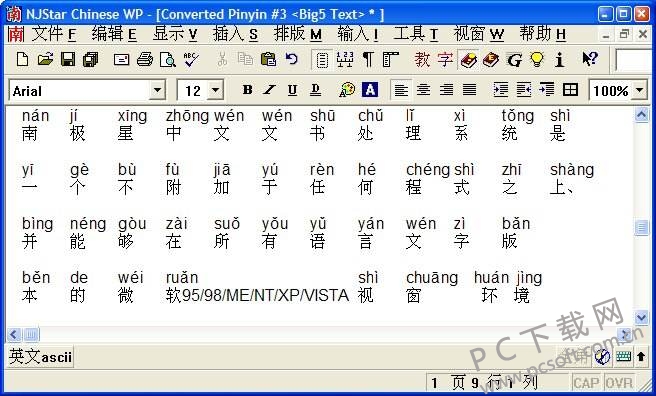
Task: Click the up arrow in input bar
Action: 641,357
